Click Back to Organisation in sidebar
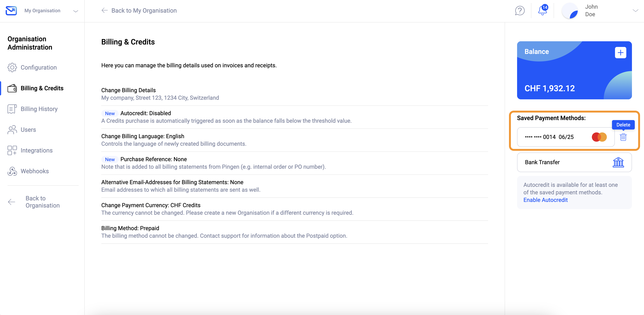Image resolution: width=644 pixels, height=315 pixels. (x=43, y=202)
